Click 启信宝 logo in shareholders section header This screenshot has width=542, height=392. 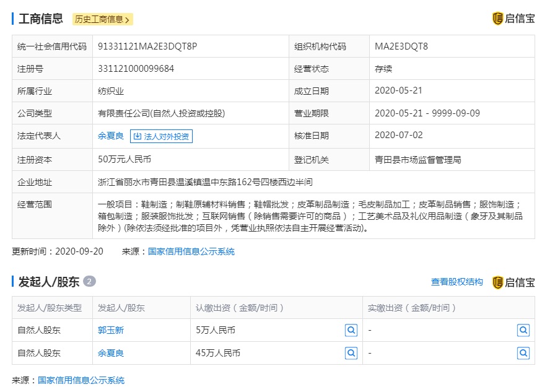pos(513,282)
